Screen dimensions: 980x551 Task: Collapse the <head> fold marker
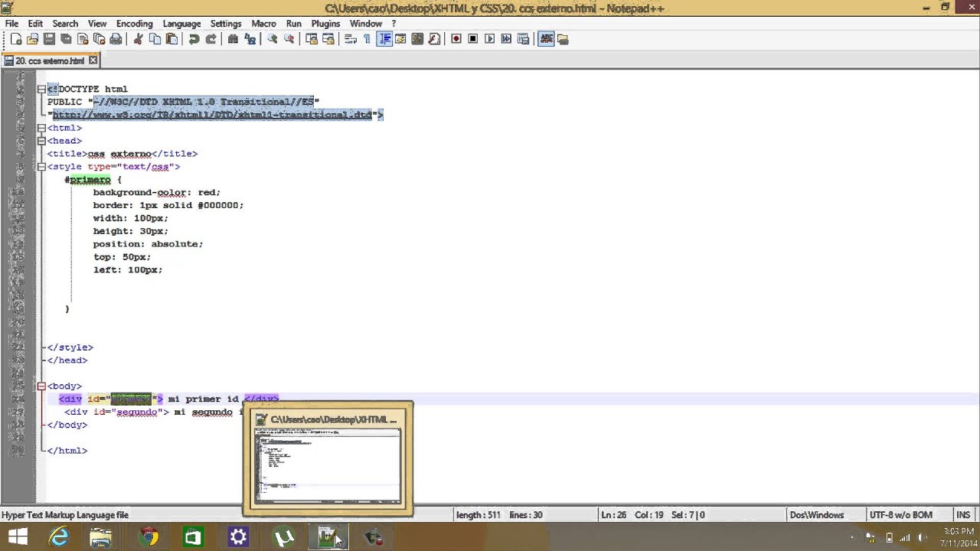coord(41,141)
